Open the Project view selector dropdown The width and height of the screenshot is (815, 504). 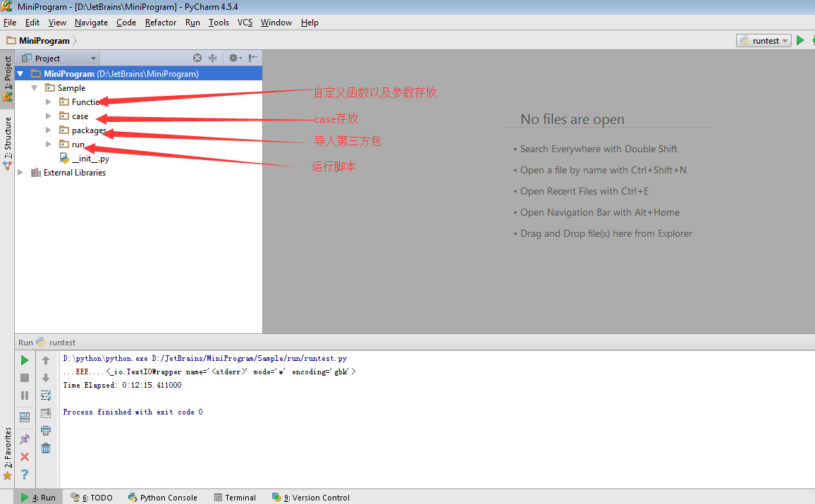point(59,59)
